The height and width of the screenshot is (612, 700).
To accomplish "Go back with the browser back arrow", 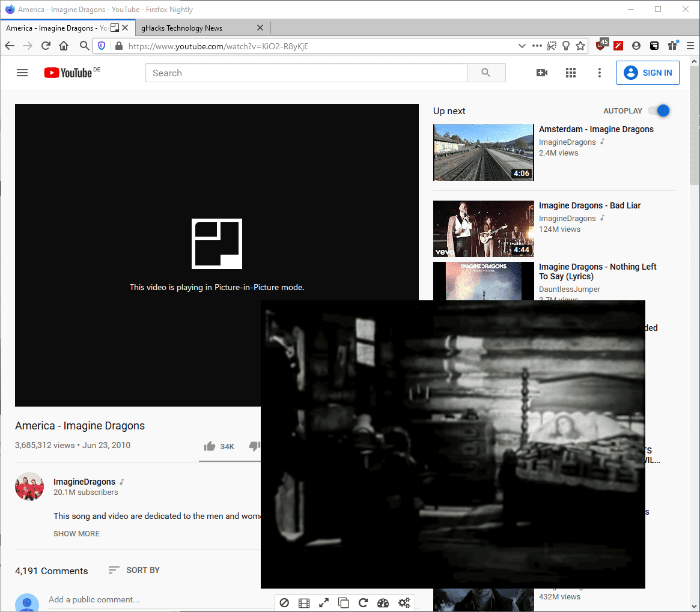I will click(x=10, y=46).
